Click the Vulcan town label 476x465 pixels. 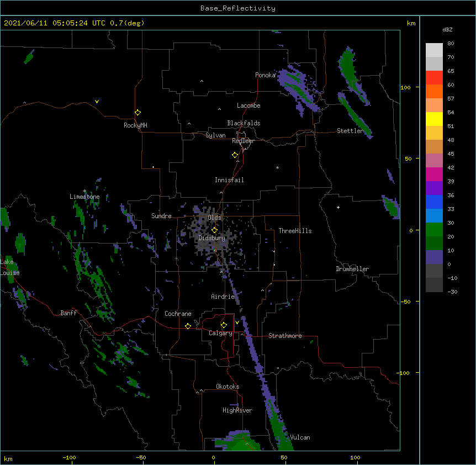click(x=300, y=437)
